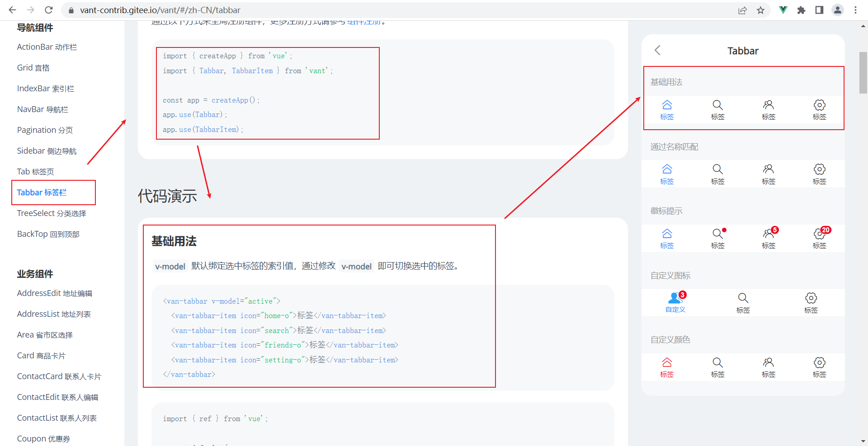868x446 pixels.
Task: Open Grid 宫格 in the sidebar
Action: click(33, 68)
